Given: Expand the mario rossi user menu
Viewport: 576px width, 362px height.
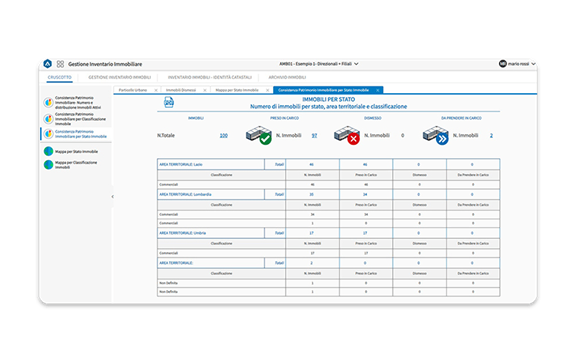Looking at the screenshot, I should [x=533, y=64].
